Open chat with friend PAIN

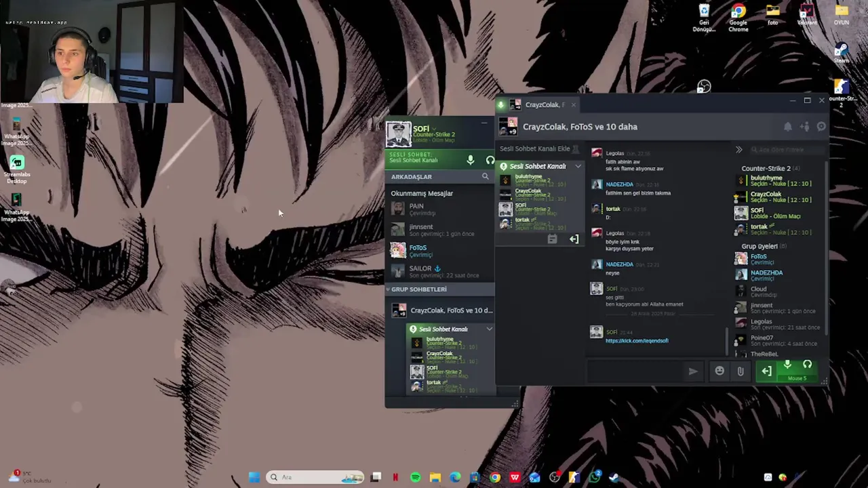pyautogui.click(x=441, y=209)
